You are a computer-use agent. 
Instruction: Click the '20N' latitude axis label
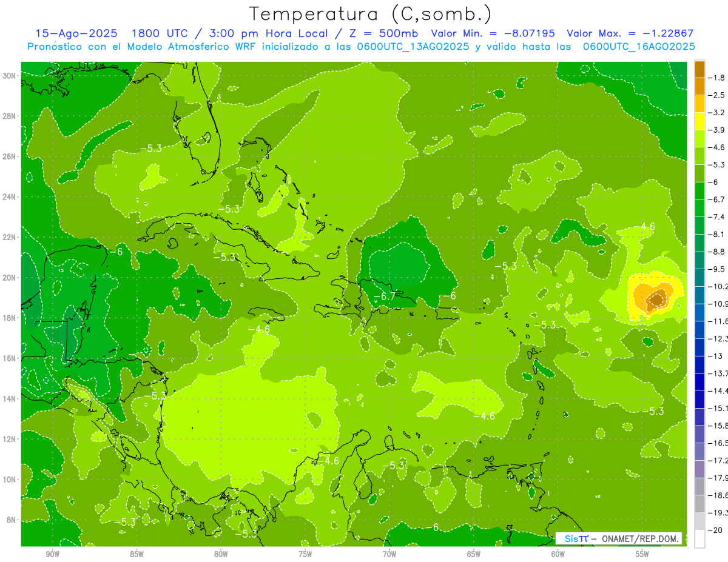tap(10, 278)
